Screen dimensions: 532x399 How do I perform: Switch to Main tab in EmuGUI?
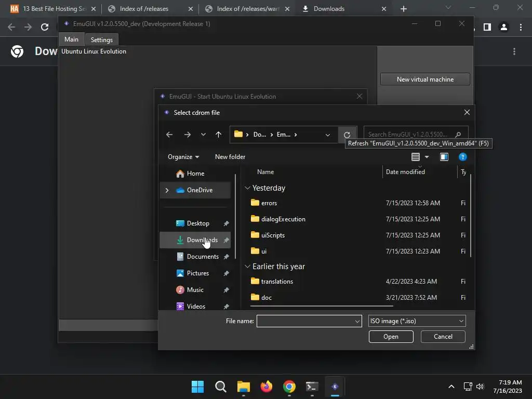click(x=71, y=39)
